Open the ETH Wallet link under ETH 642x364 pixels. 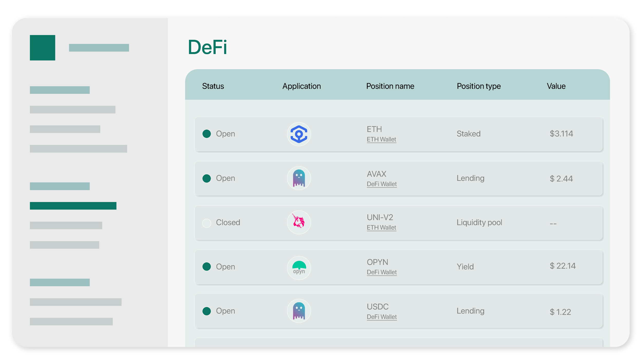click(x=381, y=139)
